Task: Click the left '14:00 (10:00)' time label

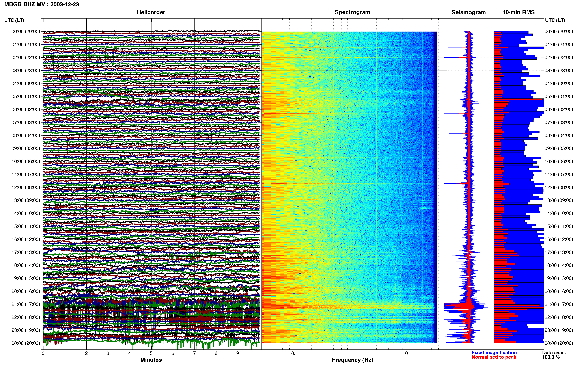Action: click(26, 213)
